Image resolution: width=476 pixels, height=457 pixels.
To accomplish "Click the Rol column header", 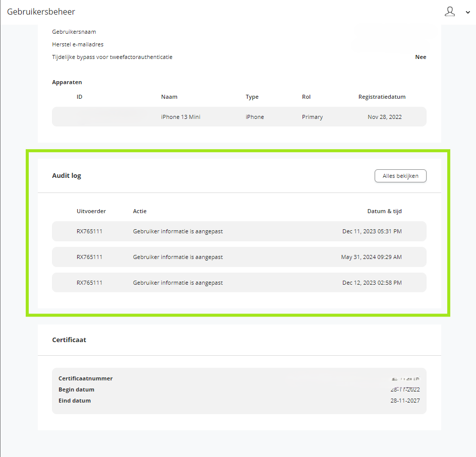I will pyautogui.click(x=306, y=97).
